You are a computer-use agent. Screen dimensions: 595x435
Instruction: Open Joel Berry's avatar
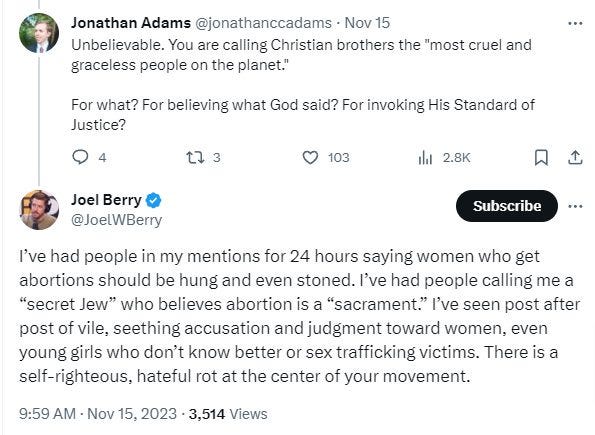(x=39, y=210)
